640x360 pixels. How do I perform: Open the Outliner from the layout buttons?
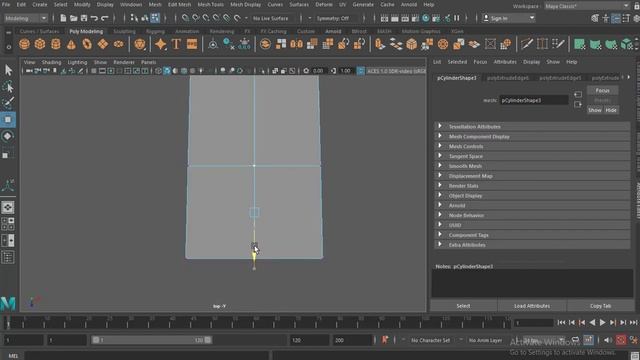pyautogui.click(x=8, y=257)
